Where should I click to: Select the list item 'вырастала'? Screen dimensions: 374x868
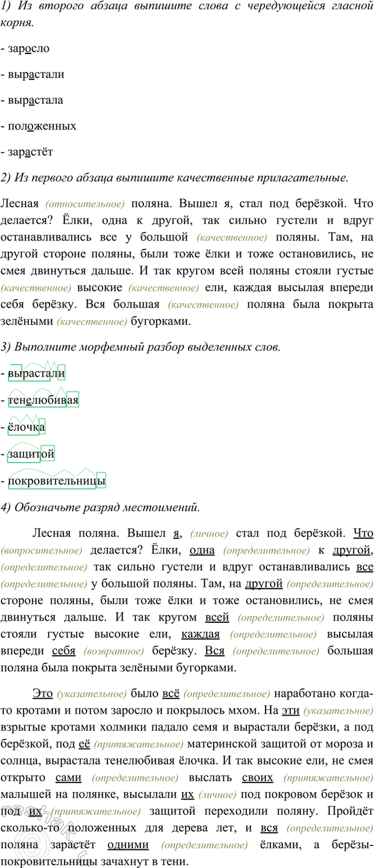pos(35,100)
